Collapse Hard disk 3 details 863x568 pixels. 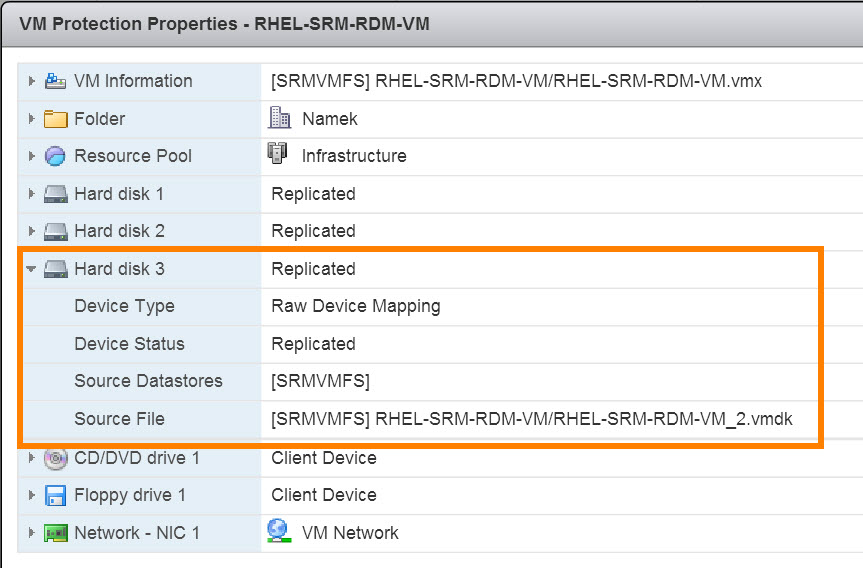click(31, 269)
